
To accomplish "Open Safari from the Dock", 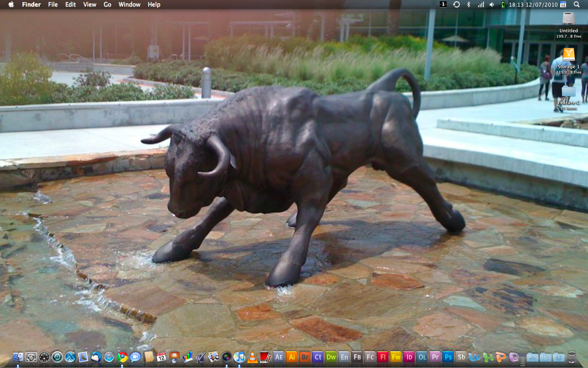I will [x=109, y=357].
